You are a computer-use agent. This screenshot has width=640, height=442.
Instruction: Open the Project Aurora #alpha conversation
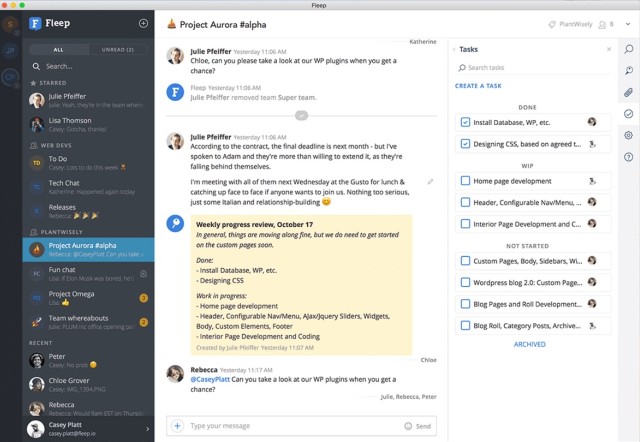pyautogui.click(x=88, y=250)
